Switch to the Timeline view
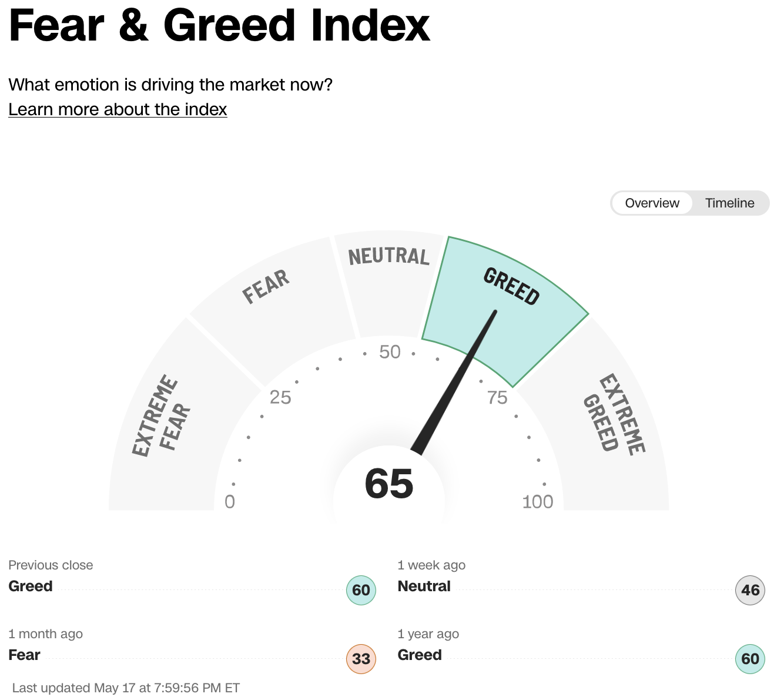This screenshot has height=697, width=784. (x=729, y=203)
